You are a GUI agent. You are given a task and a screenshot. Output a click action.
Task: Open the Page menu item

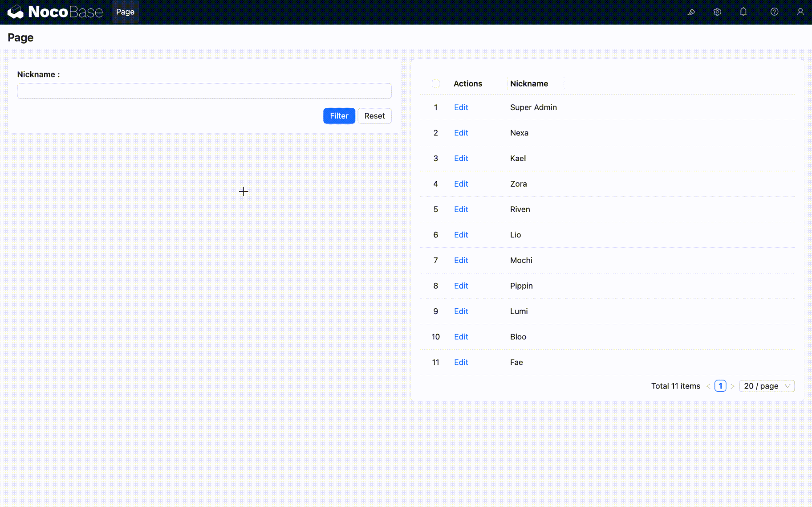point(125,12)
